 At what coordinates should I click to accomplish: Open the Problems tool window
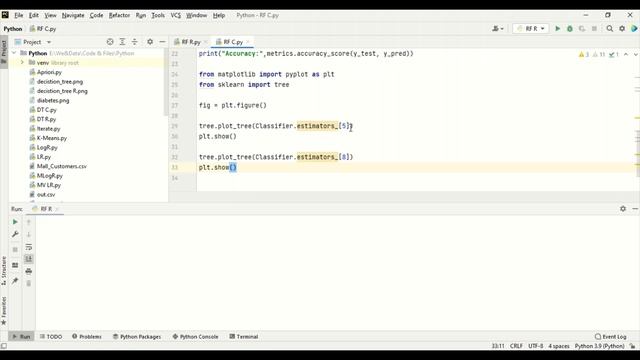[87, 336]
